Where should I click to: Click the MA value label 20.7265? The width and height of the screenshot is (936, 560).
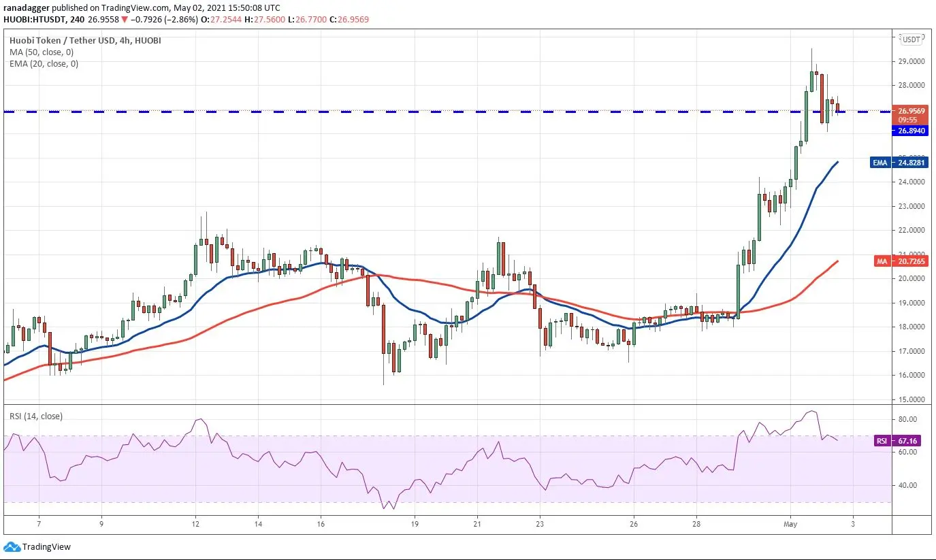click(x=909, y=261)
